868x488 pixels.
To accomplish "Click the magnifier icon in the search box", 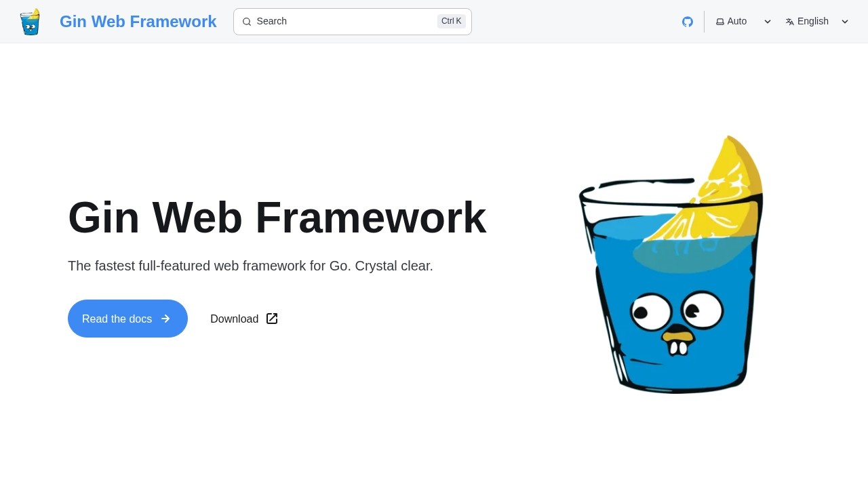I will (x=247, y=22).
